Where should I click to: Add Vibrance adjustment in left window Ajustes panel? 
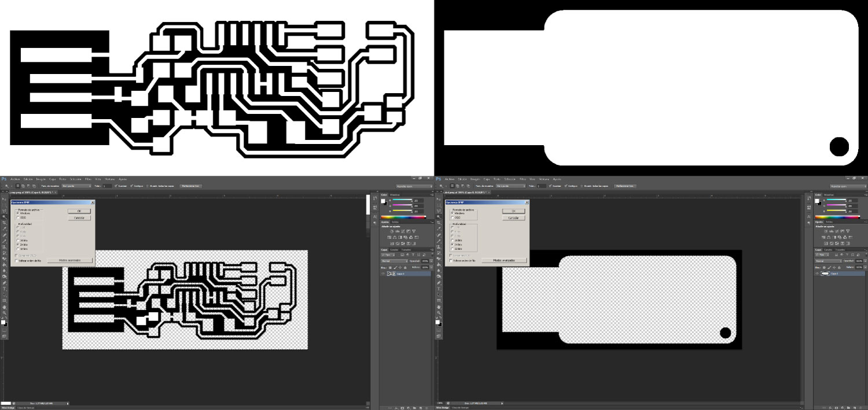click(414, 231)
